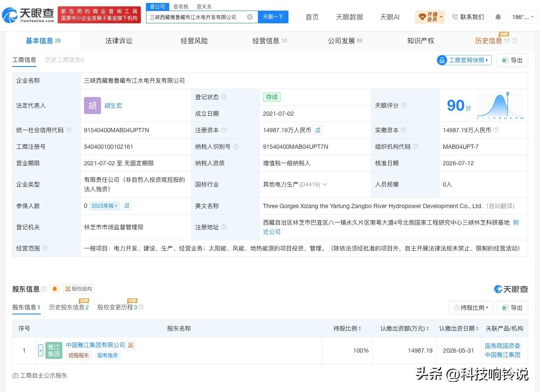Select the 查老板 search tab
Image resolution: width=540 pixels, height=392 pixels.
[181, 6]
